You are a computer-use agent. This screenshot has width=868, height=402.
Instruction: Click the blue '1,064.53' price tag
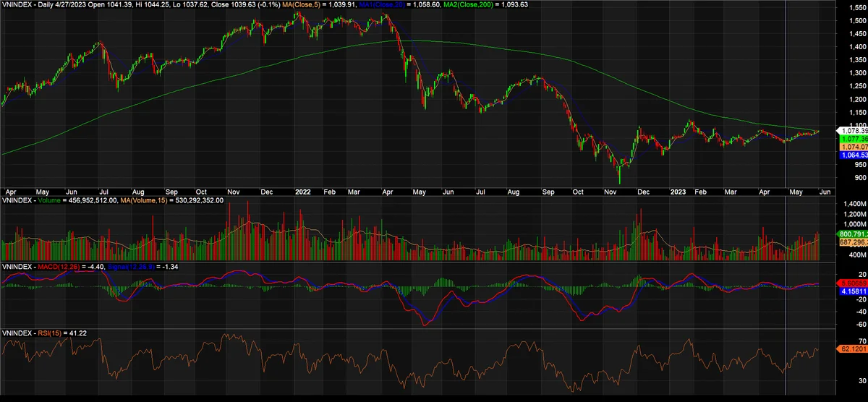pyautogui.click(x=852, y=155)
